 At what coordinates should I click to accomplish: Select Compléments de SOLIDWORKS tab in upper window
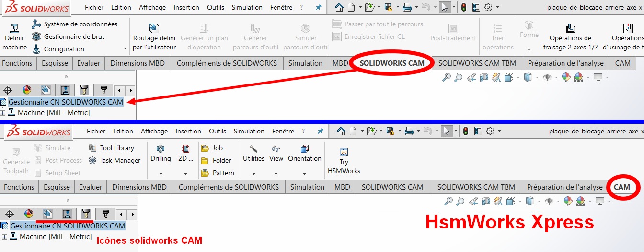[x=227, y=63]
